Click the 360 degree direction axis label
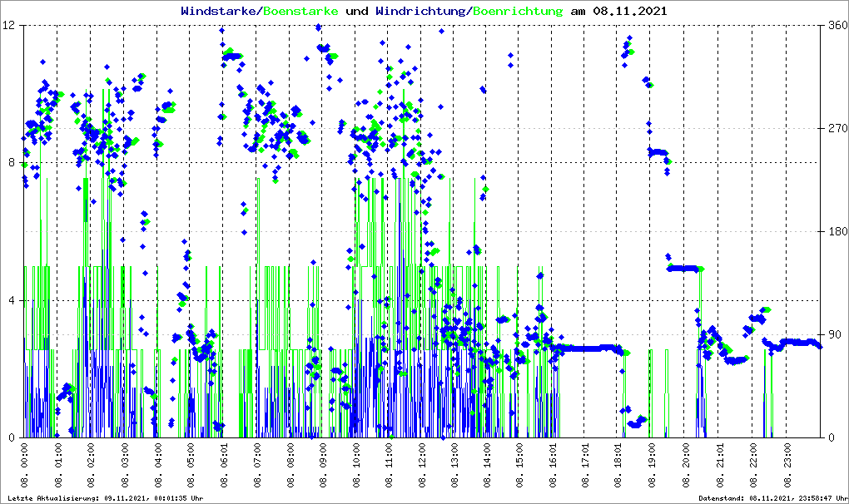 coord(837,25)
